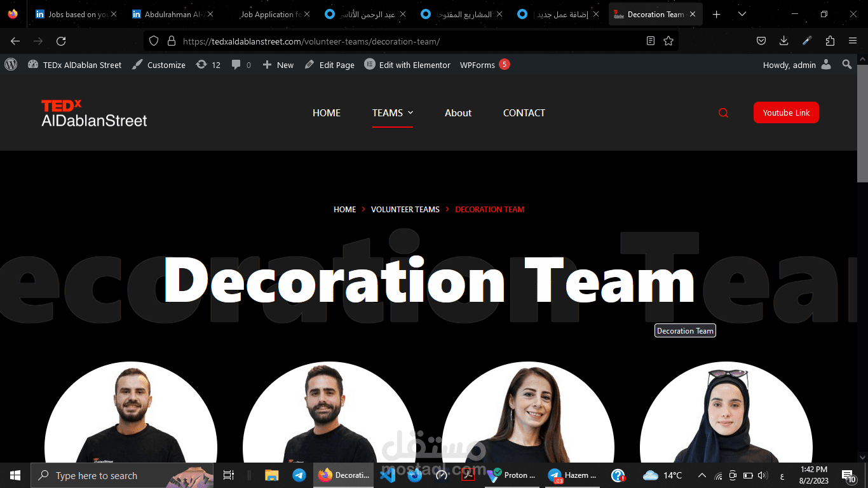Open the Extensions puzzle icon
The height and width of the screenshot is (488, 868).
(x=830, y=41)
